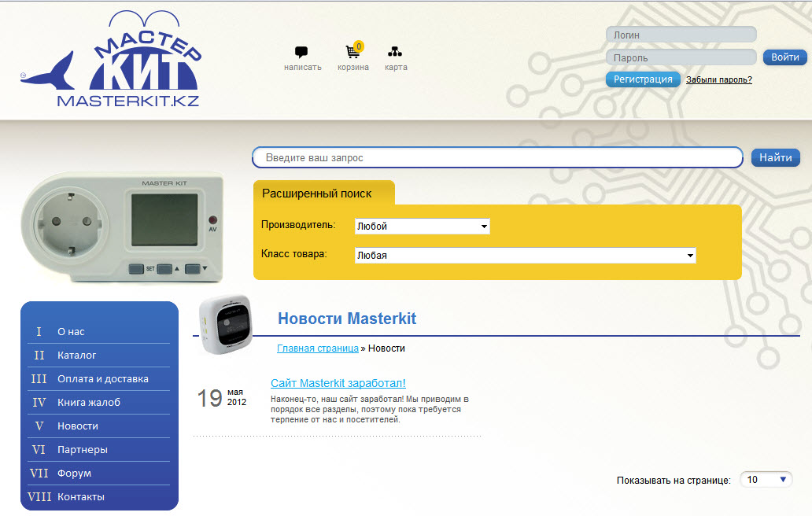
Task: Focus the 'Введите ваш запрос' search box
Action: click(497, 157)
